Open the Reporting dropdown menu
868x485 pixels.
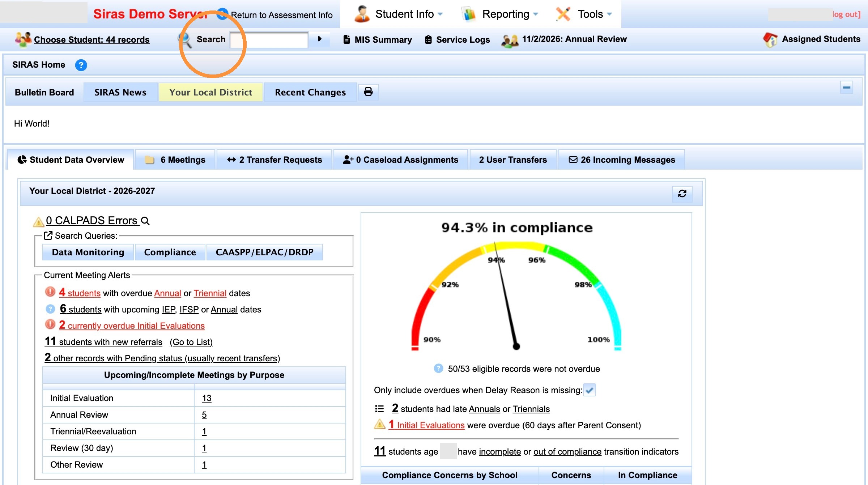click(500, 14)
